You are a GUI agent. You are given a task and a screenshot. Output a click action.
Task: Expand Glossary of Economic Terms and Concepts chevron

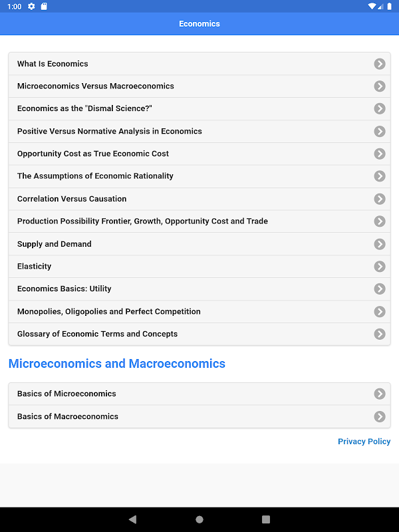click(380, 334)
